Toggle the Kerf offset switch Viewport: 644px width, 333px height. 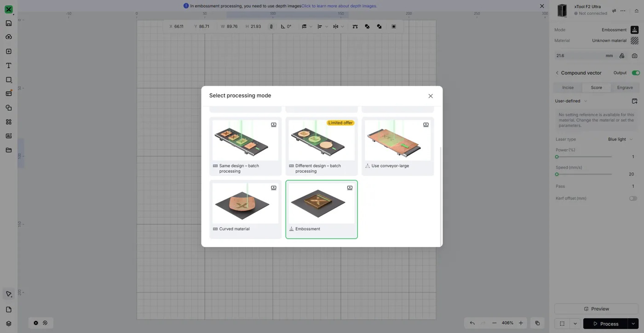pos(633,199)
